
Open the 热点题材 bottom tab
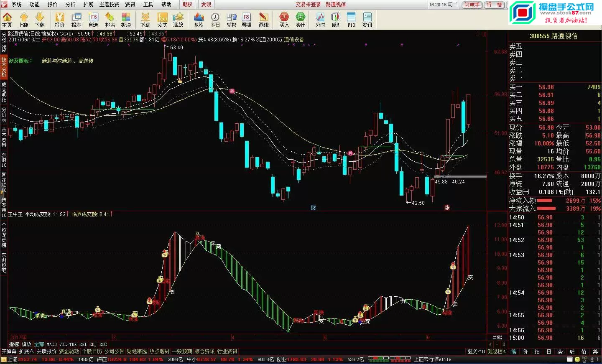click(159, 351)
